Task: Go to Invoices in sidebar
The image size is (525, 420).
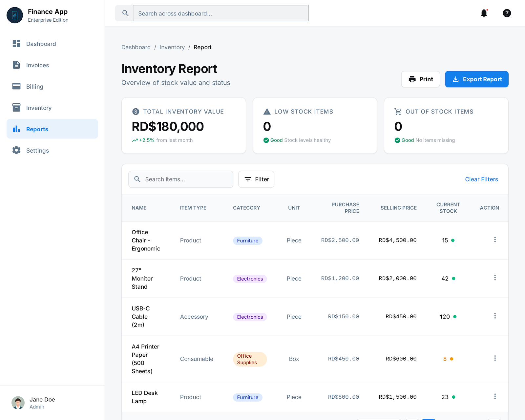Action: (37, 65)
